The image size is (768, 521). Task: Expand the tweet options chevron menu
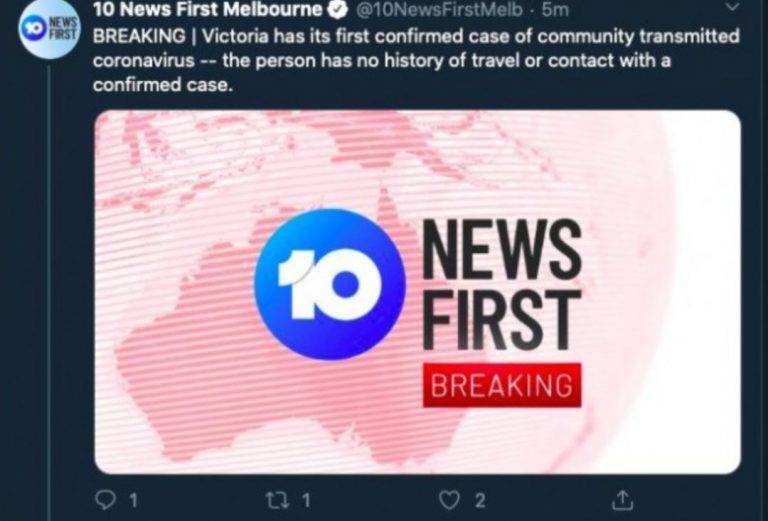[x=732, y=7]
